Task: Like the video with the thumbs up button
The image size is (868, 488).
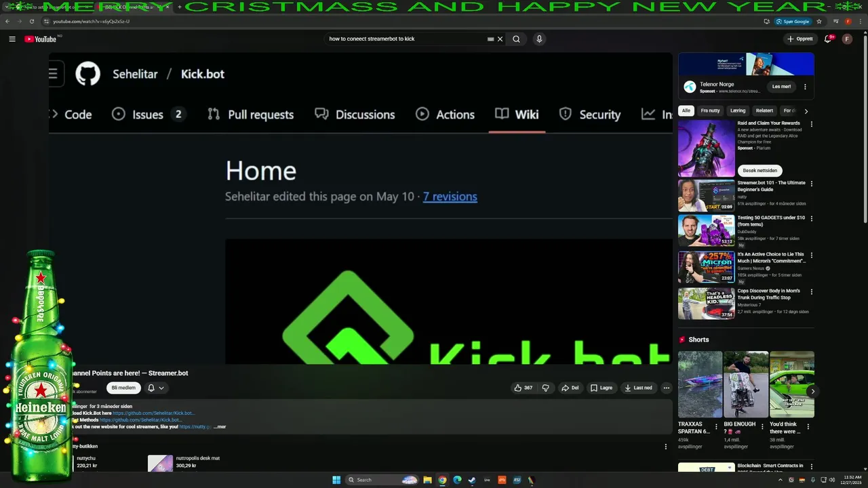Action: (523, 388)
